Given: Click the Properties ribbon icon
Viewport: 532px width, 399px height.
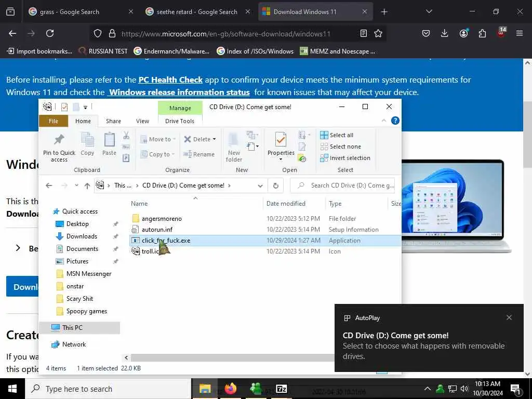Looking at the screenshot, I should click(x=281, y=140).
